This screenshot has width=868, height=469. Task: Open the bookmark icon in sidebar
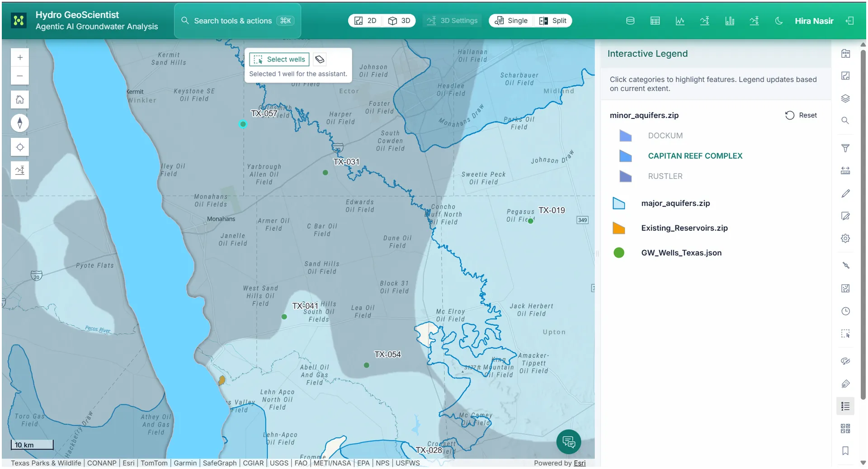(x=845, y=451)
